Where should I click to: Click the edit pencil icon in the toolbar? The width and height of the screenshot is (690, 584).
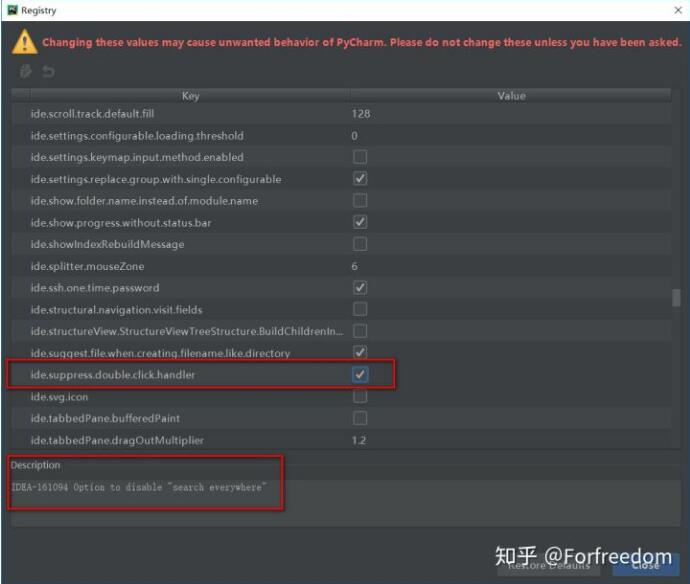26,71
